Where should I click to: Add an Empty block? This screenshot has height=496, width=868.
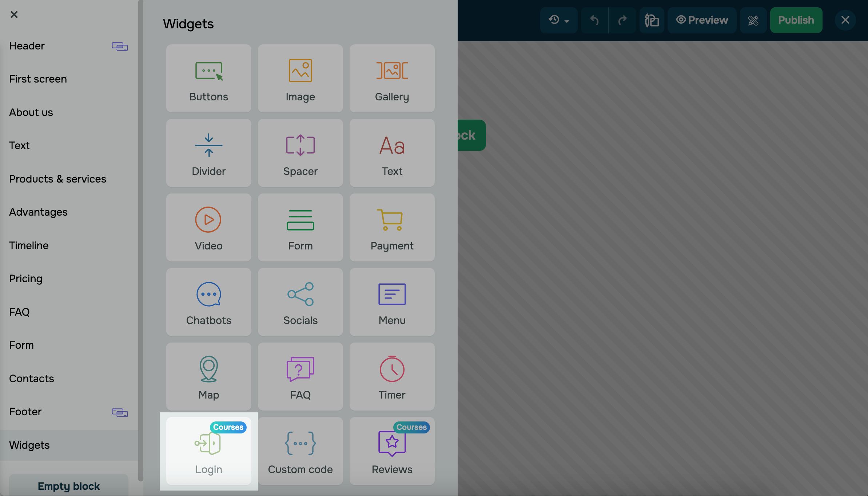coord(68,486)
